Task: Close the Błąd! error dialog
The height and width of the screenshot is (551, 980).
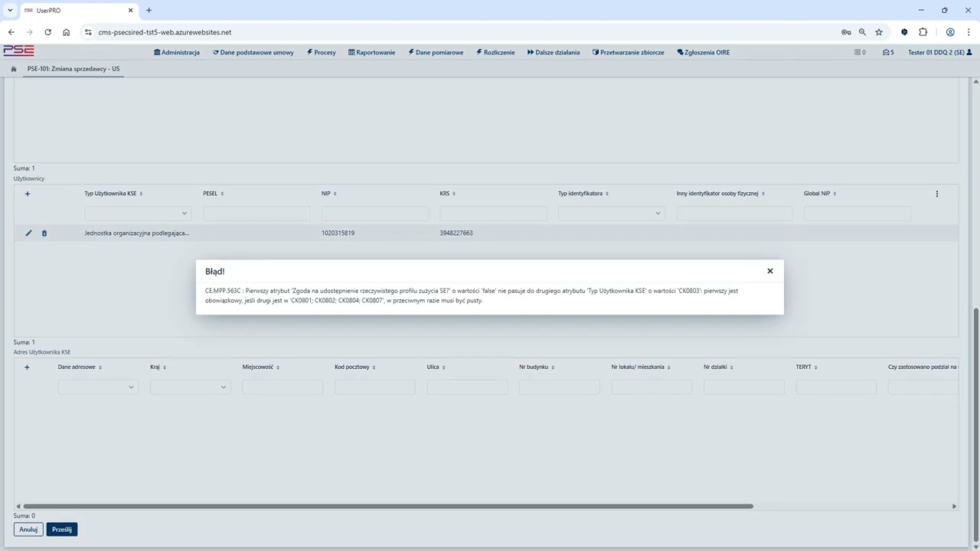Action: pyautogui.click(x=770, y=271)
